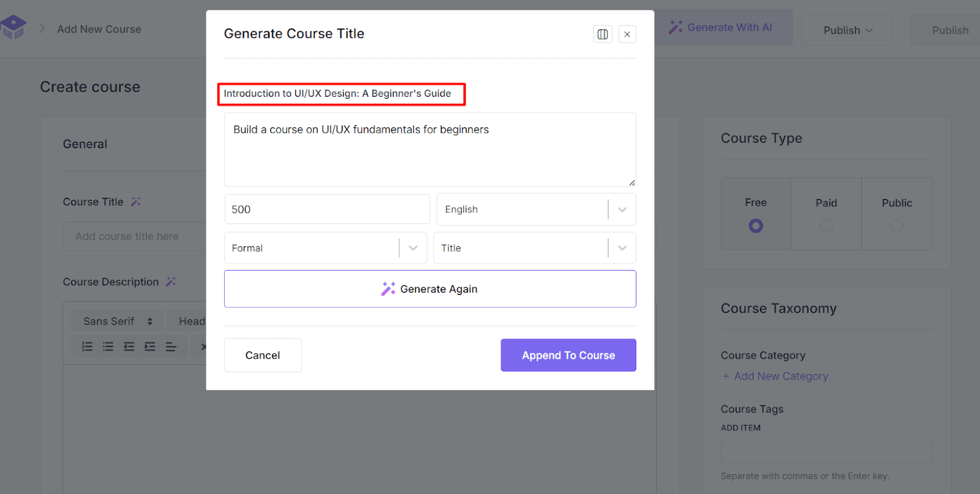Click the textarea resize handle corner
Screen dimensions: 980x494
[631, 182]
